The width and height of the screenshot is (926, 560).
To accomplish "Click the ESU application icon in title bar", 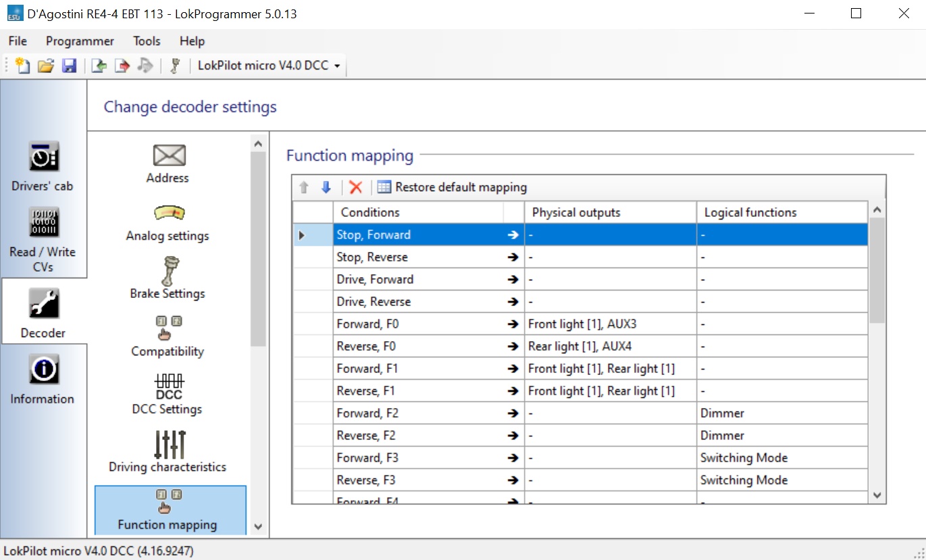I will [15, 14].
